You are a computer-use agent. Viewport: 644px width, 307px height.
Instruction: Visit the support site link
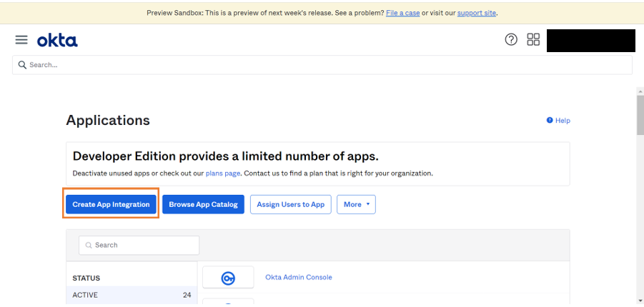[x=477, y=13]
